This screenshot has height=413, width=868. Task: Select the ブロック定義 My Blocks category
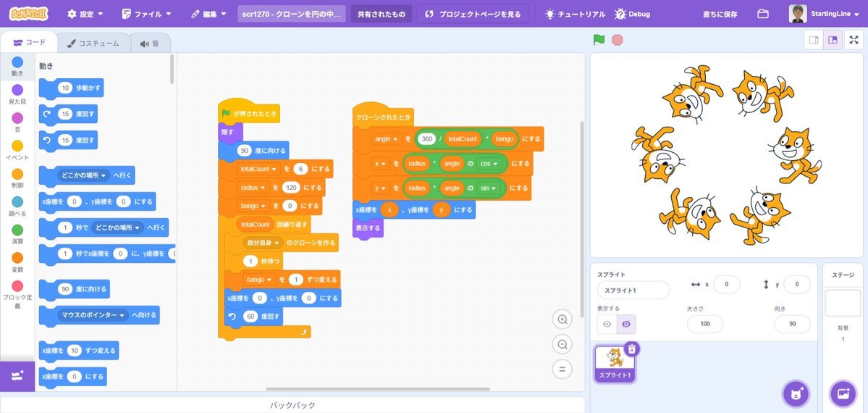coord(17,295)
